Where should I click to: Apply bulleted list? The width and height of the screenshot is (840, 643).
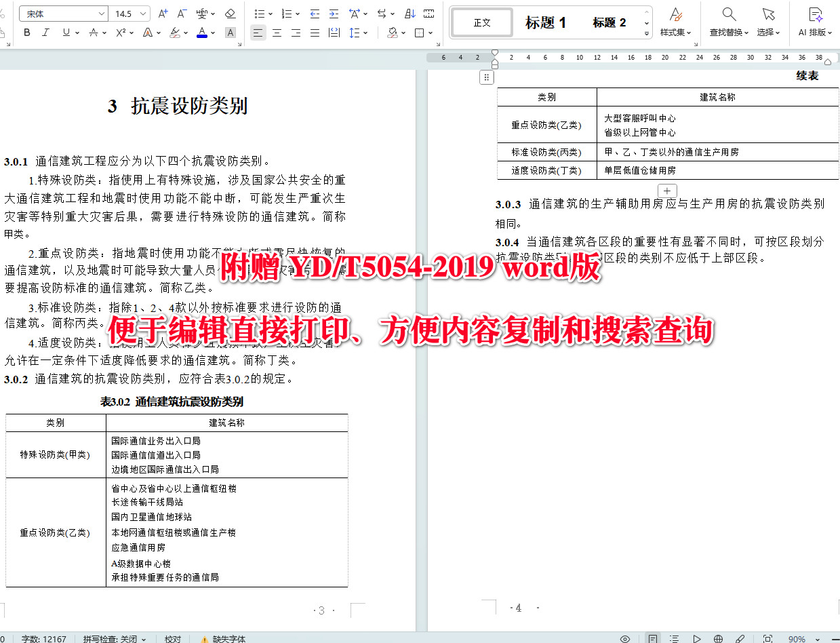[259, 14]
